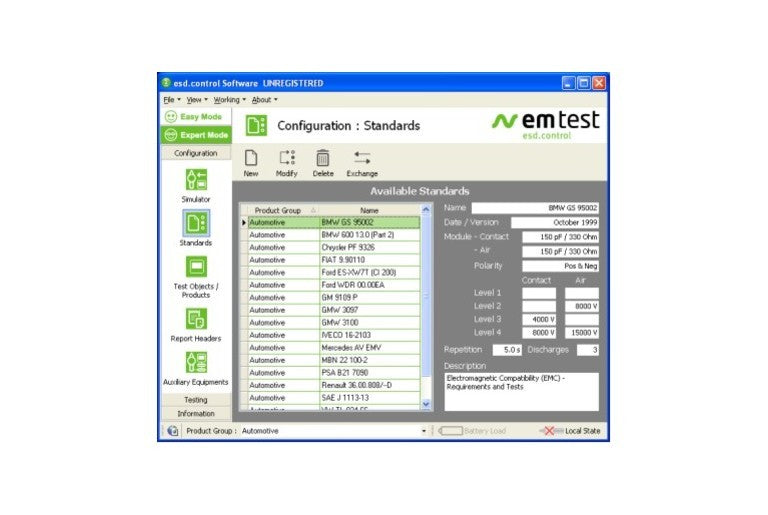Select the Chrysler PF 9326 row
The width and height of the screenshot is (768, 515).
[334, 247]
